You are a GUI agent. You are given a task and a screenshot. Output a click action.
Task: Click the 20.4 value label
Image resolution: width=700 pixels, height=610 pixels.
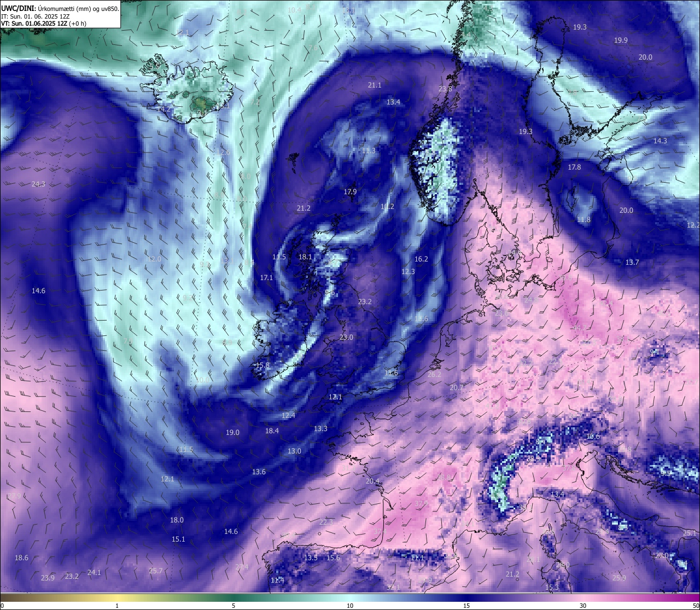coord(372,481)
